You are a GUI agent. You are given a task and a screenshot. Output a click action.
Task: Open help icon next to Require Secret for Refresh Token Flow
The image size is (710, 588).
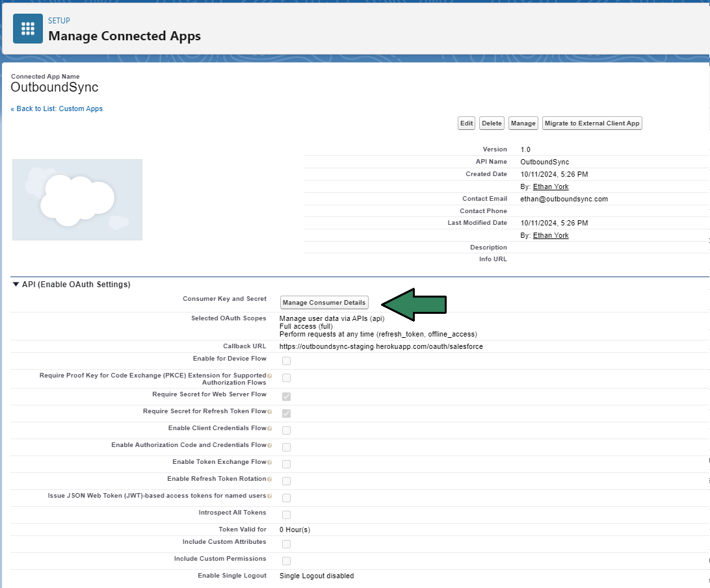tap(269, 411)
